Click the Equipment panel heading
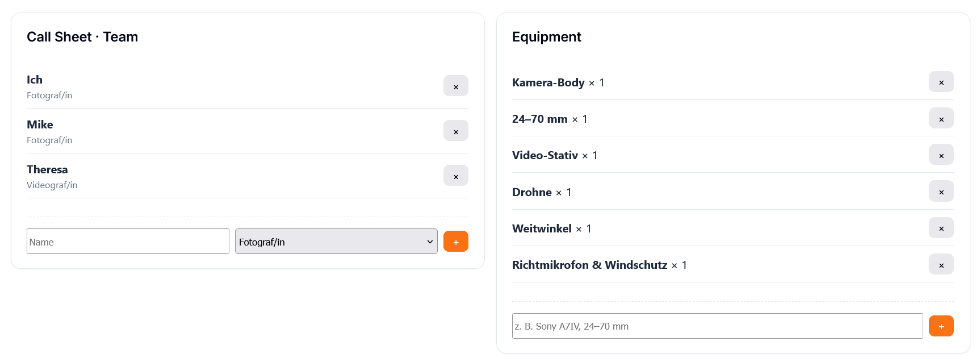 546,37
